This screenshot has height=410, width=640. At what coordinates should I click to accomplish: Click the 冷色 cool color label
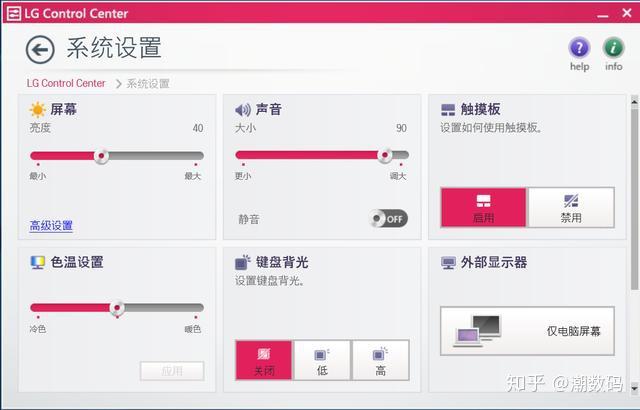coord(38,329)
